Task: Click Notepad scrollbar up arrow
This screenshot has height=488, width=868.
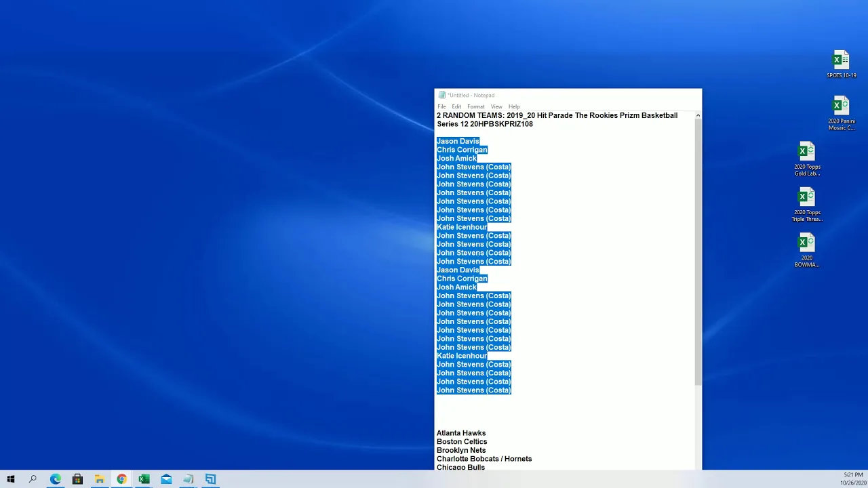Action: click(x=698, y=116)
